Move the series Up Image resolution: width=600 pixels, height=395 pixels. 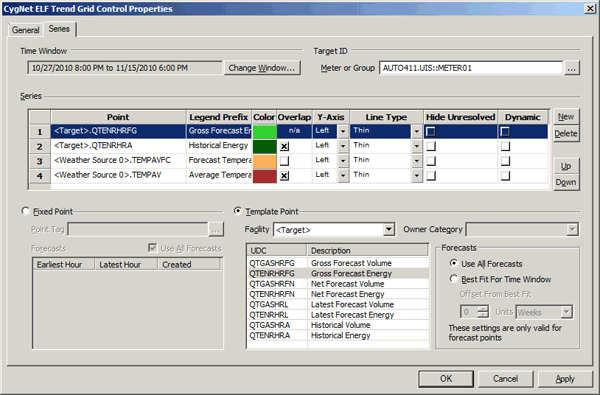566,166
